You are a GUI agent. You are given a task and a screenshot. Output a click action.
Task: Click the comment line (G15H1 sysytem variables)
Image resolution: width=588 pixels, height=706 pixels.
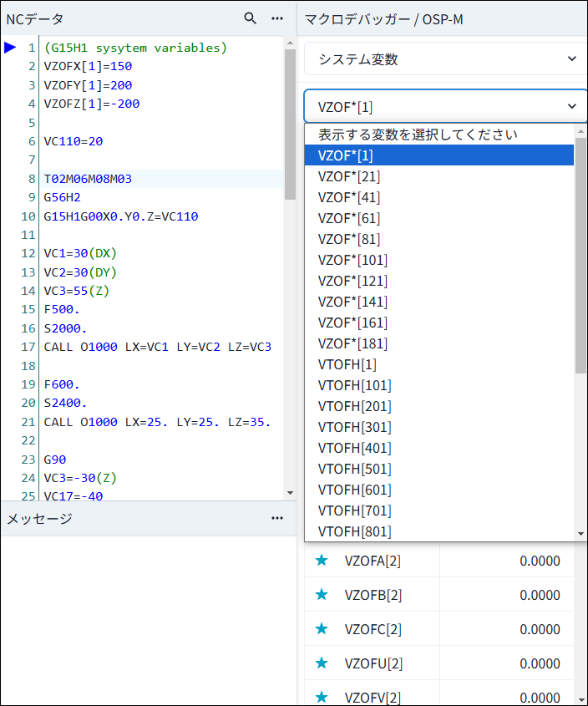tap(135, 48)
